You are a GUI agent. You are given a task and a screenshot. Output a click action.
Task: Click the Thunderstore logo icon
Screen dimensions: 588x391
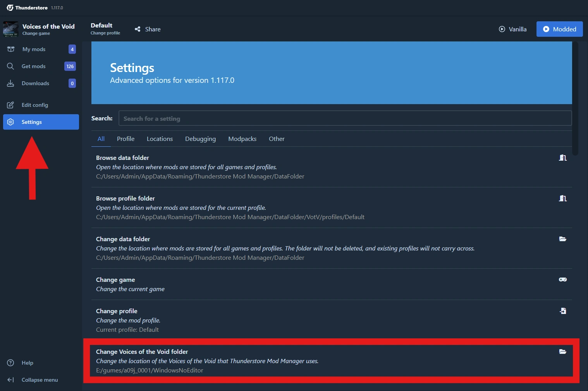pos(10,8)
